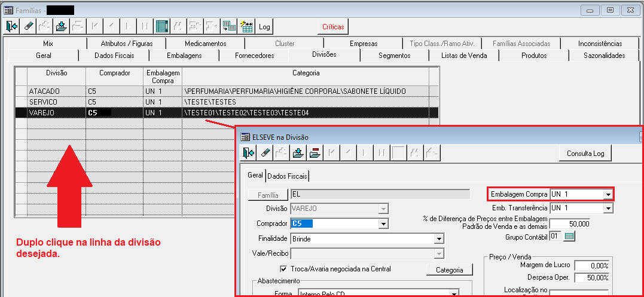Click the red minus delete icon in ELSEVE dialog
This screenshot has height=297, width=644.
pos(315,153)
